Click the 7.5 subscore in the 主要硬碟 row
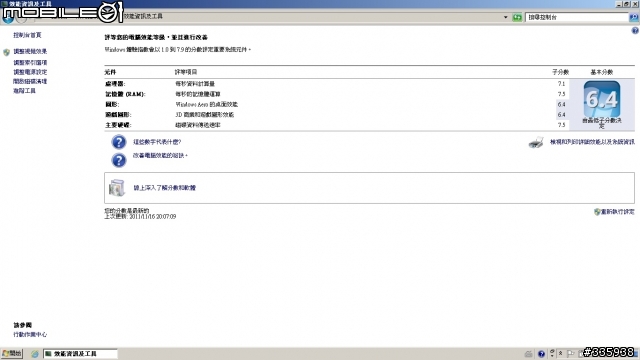Screen dimensions: 640x360 pyautogui.click(x=561, y=125)
